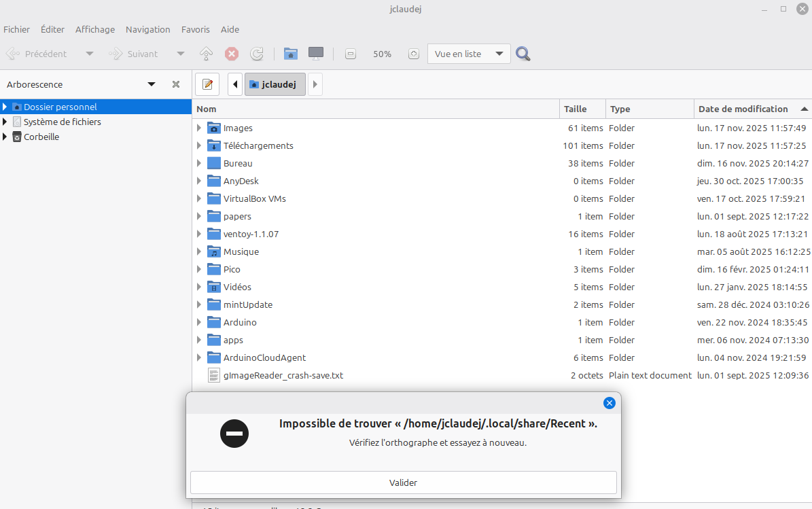
Task: Open the Fichier menu
Action: pos(16,29)
